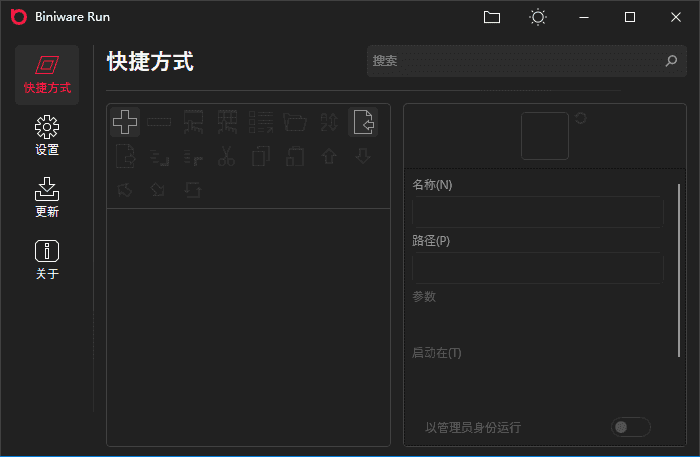The width and height of the screenshot is (700, 457).
Task: Open the 更新 update tab
Action: click(47, 197)
